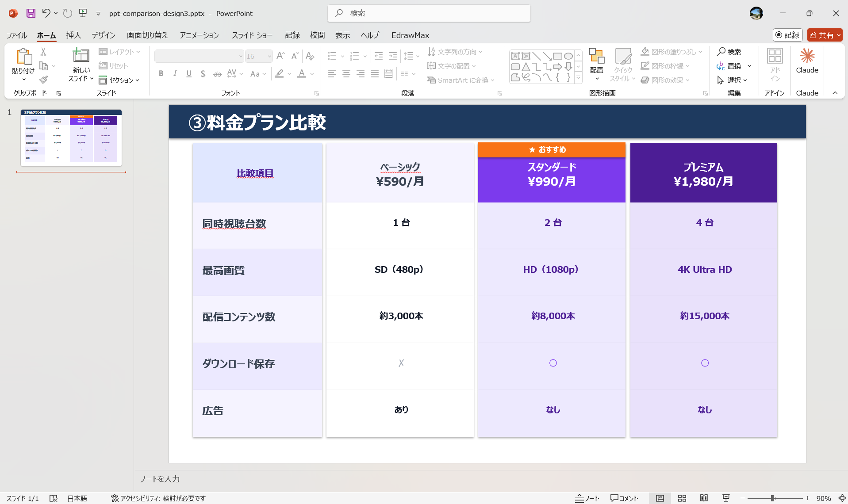Open Claude add-in icon
The width and height of the screenshot is (848, 504).
click(807, 61)
